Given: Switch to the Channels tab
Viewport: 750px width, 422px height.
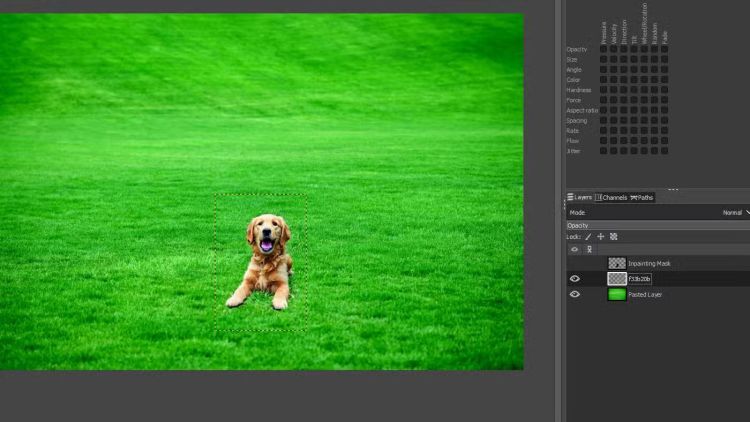Looking at the screenshot, I should (x=612, y=197).
